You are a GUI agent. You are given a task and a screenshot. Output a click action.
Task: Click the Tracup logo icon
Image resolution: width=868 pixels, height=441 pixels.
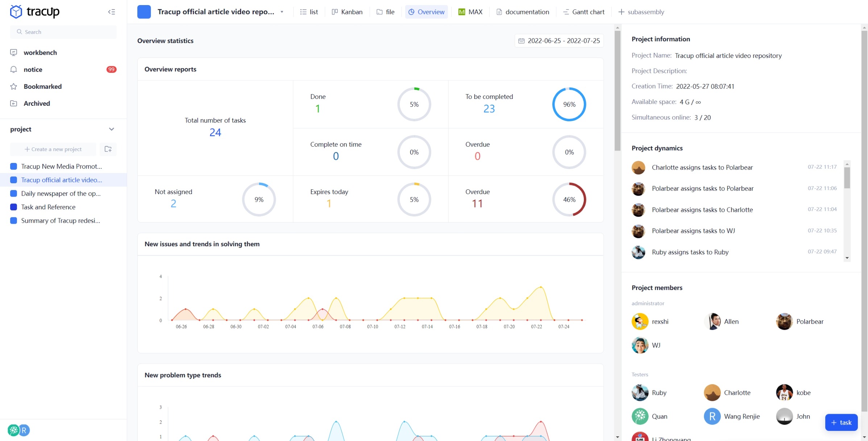pyautogui.click(x=15, y=11)
